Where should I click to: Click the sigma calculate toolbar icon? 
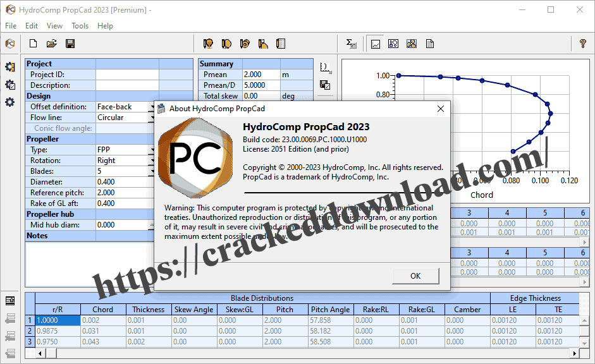point(352,44)
